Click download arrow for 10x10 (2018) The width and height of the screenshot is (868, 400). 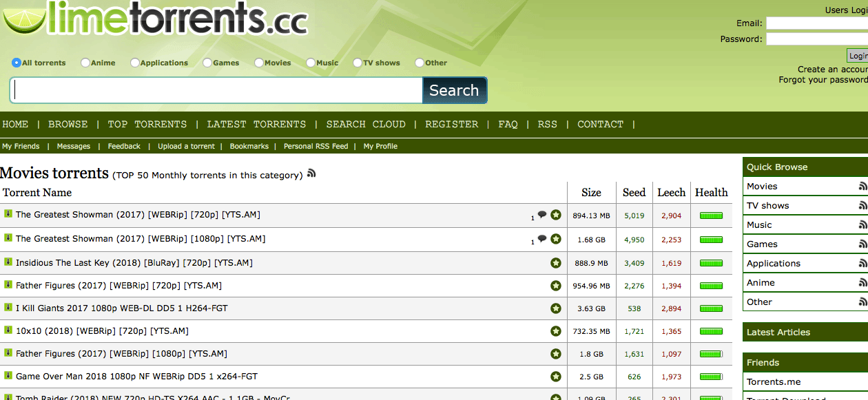coord(8,330)
